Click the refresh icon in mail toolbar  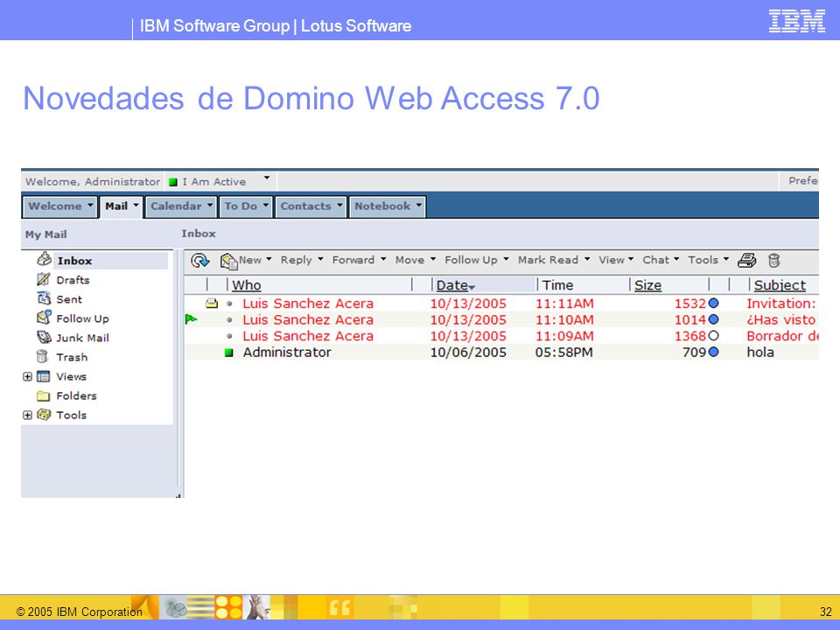tap(199, 261)
